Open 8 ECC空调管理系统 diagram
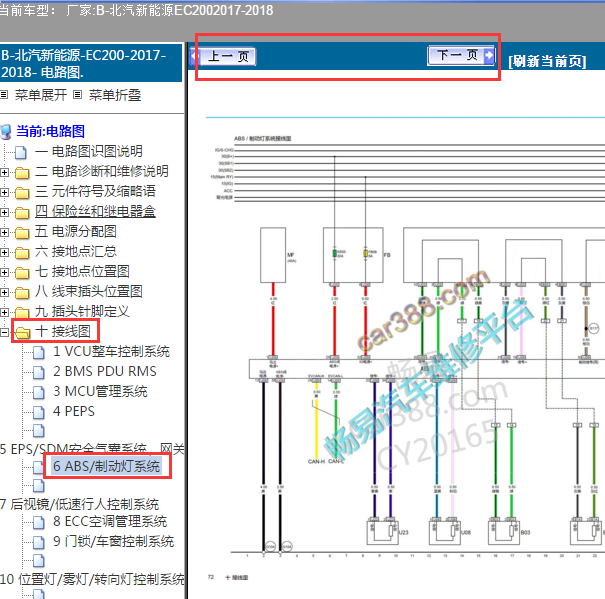This screenshot has height=599, width=605. pos(110,521)
